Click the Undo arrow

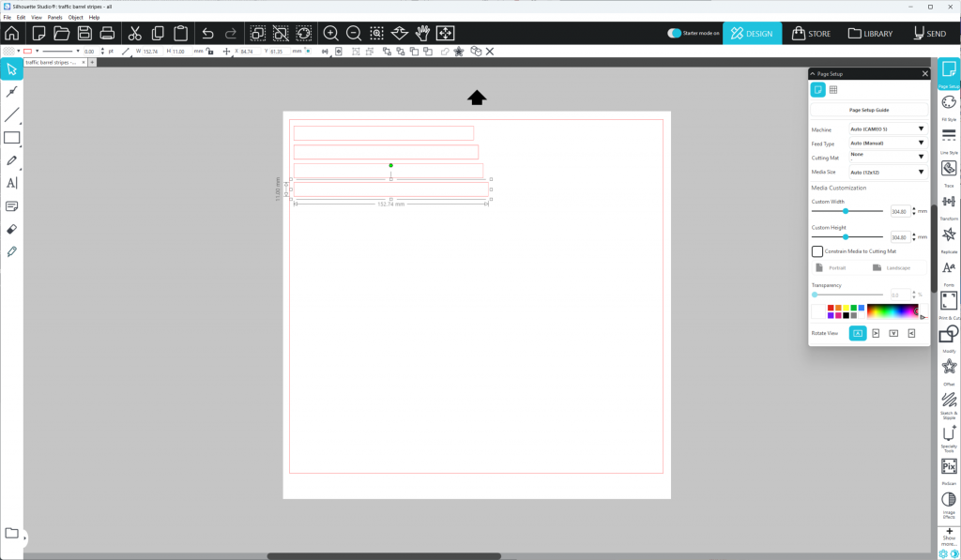207,33
